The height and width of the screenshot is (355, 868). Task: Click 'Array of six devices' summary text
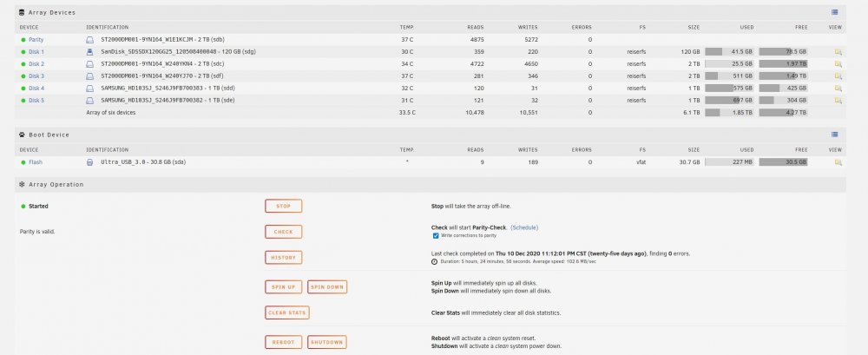coord(111,113)
